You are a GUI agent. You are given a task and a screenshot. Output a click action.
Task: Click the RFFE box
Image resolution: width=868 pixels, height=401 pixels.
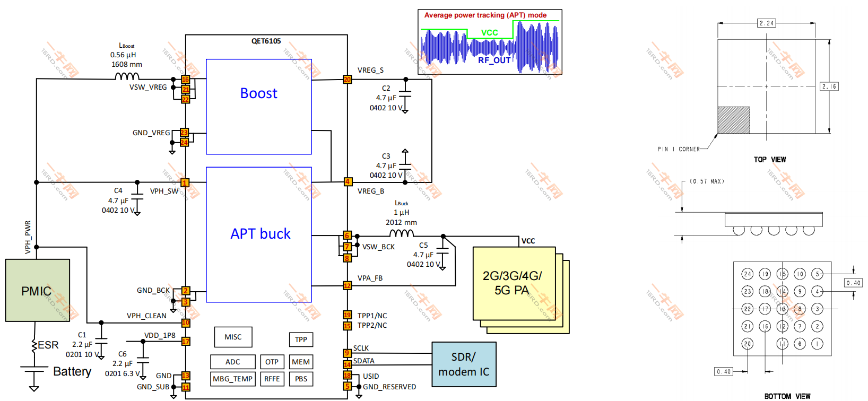(272, 379)
